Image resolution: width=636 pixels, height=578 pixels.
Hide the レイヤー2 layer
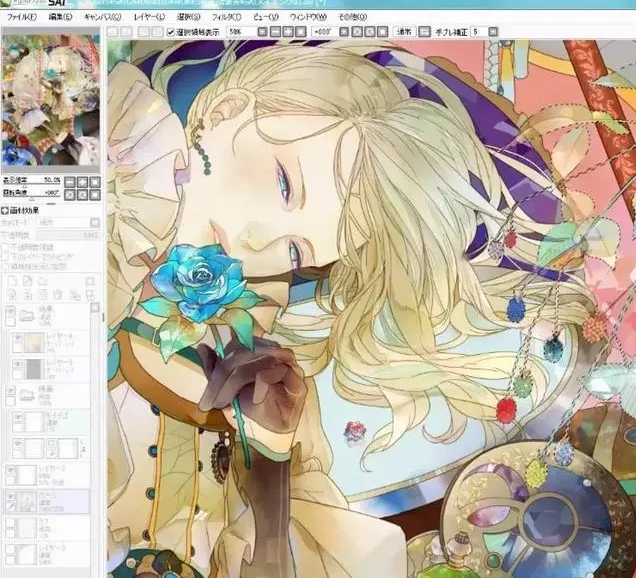coord(11,471)
